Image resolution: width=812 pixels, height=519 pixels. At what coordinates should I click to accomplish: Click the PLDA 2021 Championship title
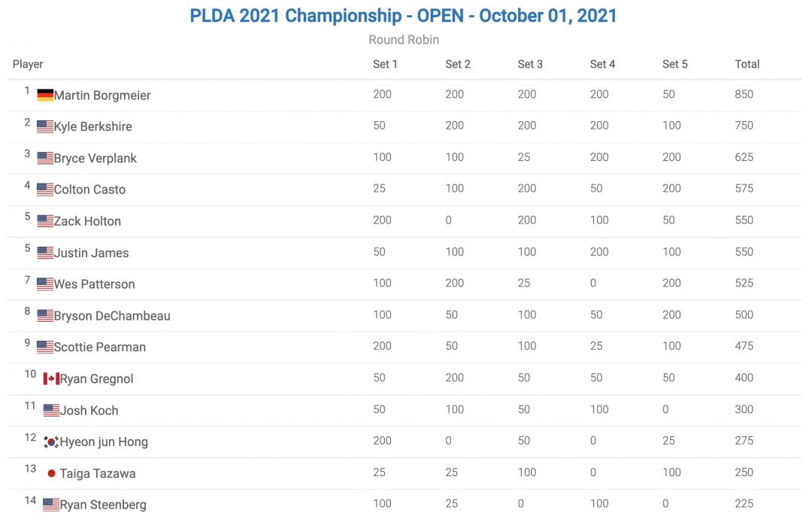point(404,16)
